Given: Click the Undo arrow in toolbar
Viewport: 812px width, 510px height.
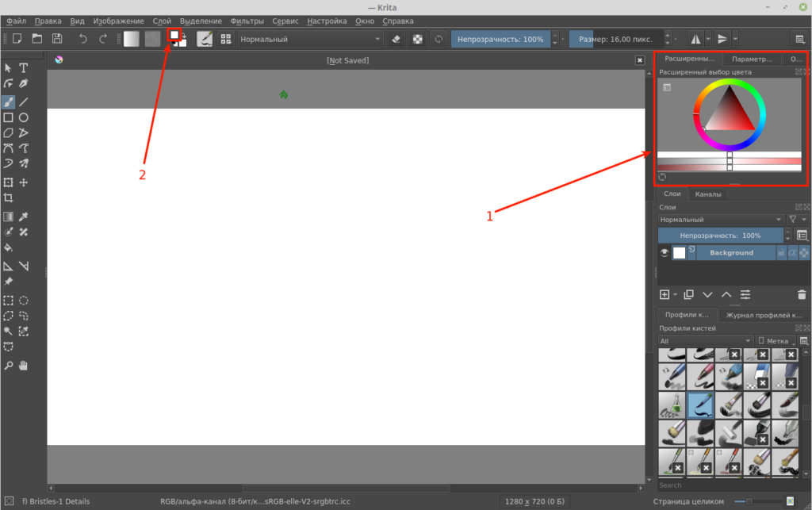Looking at the screenshot, I should point(82,38).
